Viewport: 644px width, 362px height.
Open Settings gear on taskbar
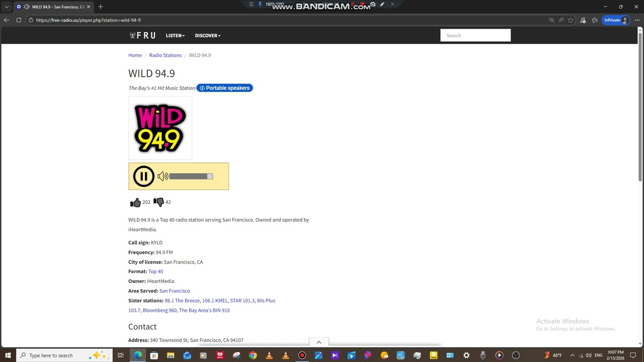coord(466,355)
